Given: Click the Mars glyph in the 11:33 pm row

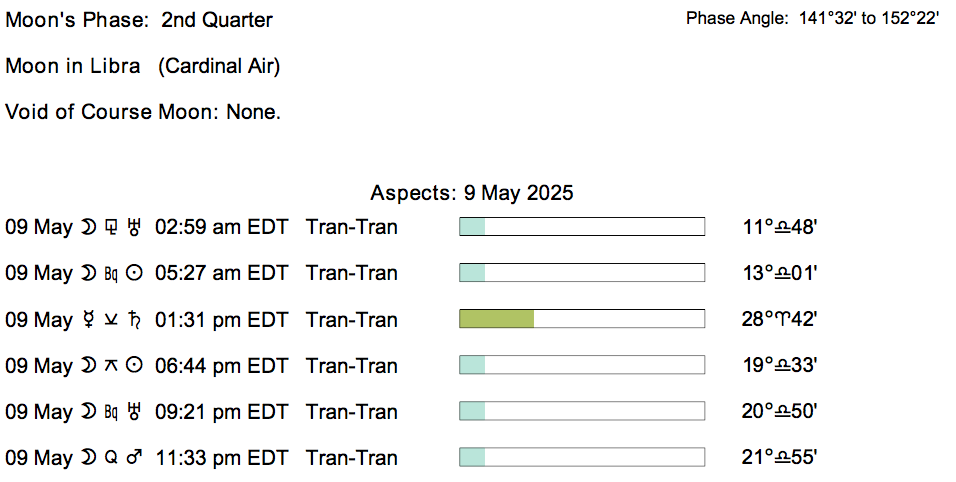Looking at the screenshot, I should (x=134, y=458).
